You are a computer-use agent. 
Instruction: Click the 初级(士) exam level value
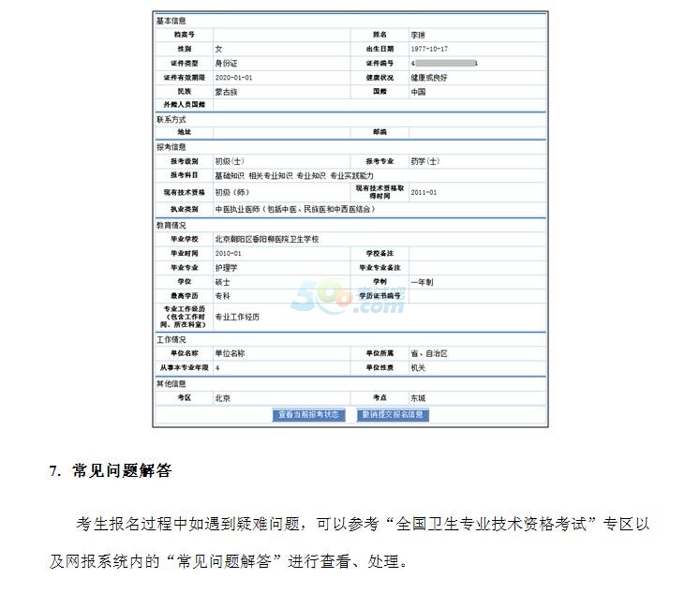click(x=230, y=161)
